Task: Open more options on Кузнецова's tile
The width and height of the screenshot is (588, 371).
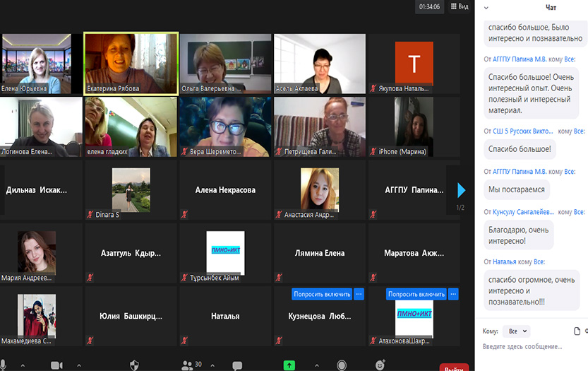Action: [359, 294]
